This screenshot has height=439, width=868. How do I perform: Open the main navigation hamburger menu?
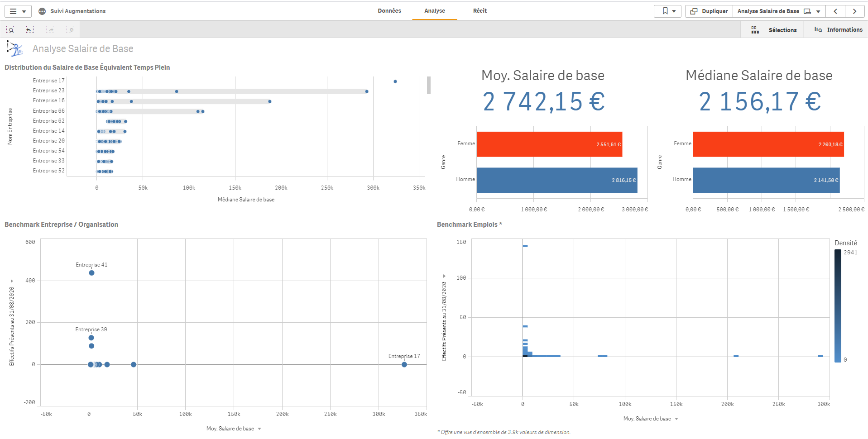click(x=18, y=11)
